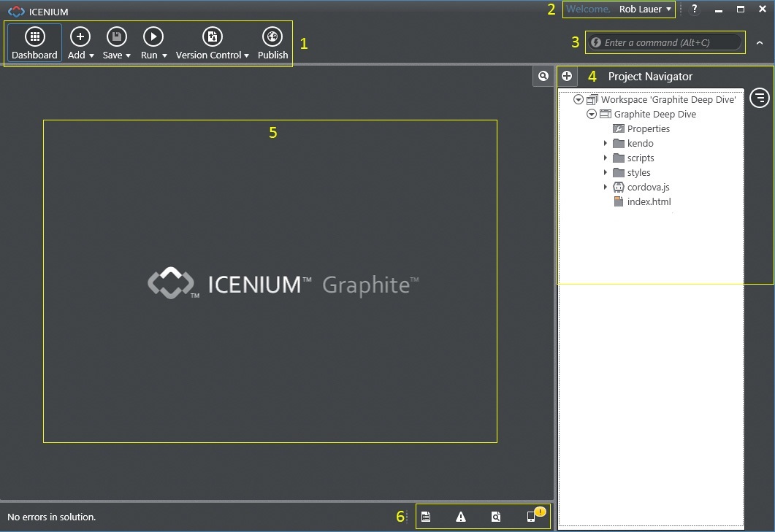Click the styles folder icon
Screen dimensions: 775x532
point(618,172)
